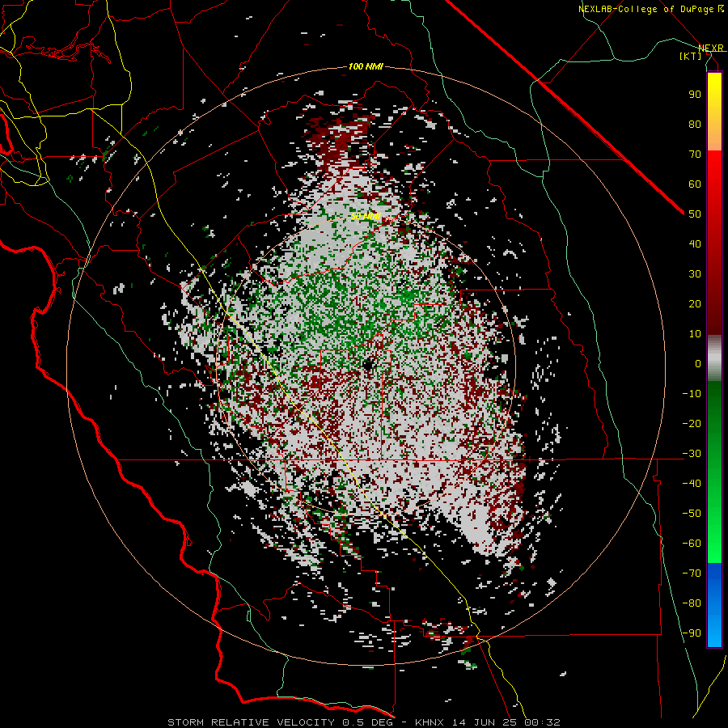
Task: Click the 100 NMI range ring label
Action: [x=366, y=67]
